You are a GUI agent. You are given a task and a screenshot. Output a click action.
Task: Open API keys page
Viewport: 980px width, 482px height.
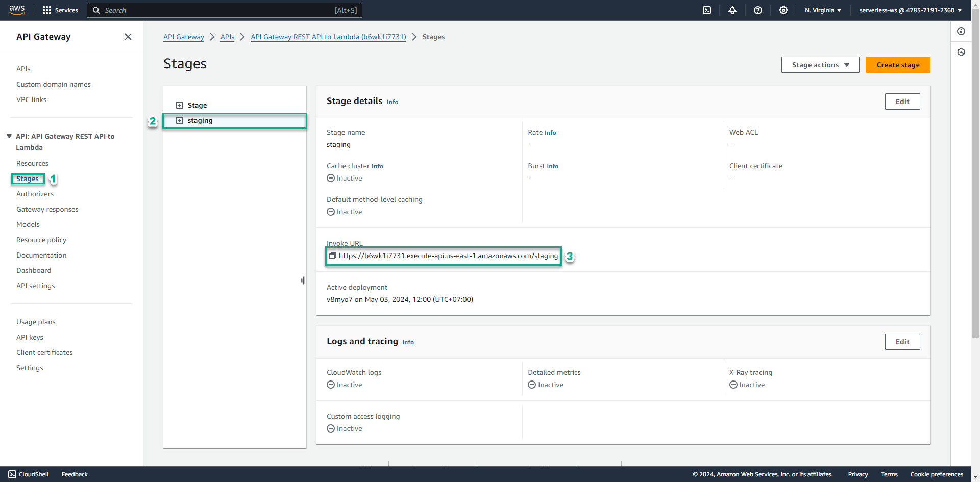[x=30, y=337]
